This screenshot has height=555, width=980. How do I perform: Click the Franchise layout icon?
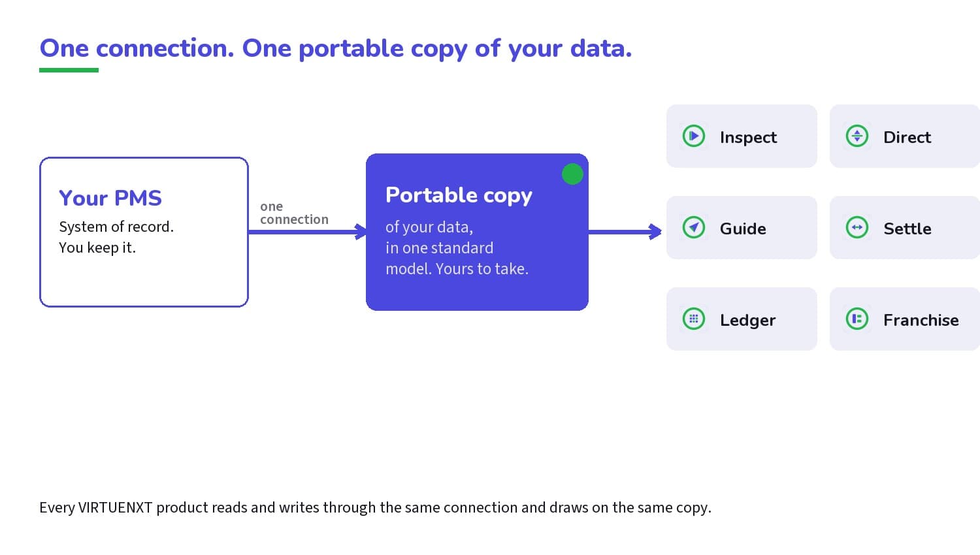[857, 319]
